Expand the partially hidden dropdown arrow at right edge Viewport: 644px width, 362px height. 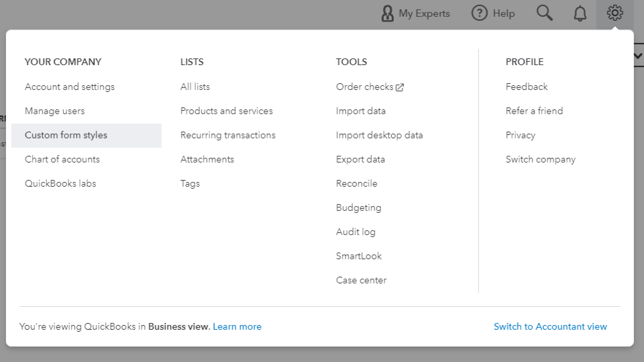(x=638, y=57)
